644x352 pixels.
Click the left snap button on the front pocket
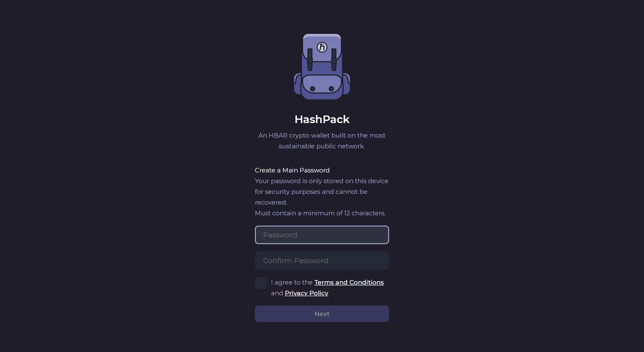(x=313, y=89)
